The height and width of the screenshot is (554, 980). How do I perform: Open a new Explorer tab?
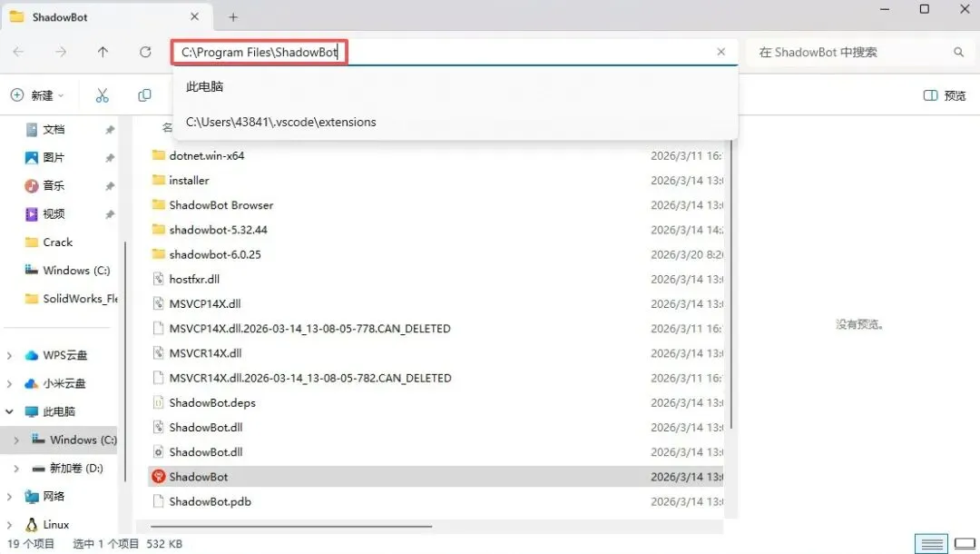pos(233,17)
